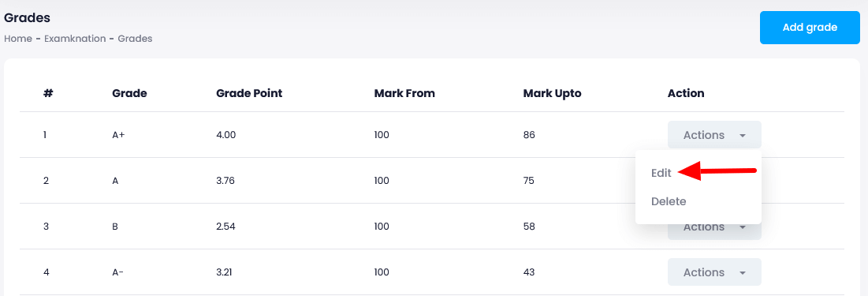Select the 3.76 grade point cell
This screenshot has height=296, width=868.
point(225,181)
